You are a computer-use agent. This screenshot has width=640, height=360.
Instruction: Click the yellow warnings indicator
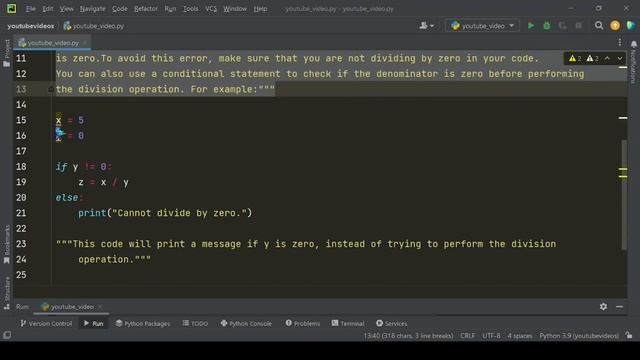575,58
